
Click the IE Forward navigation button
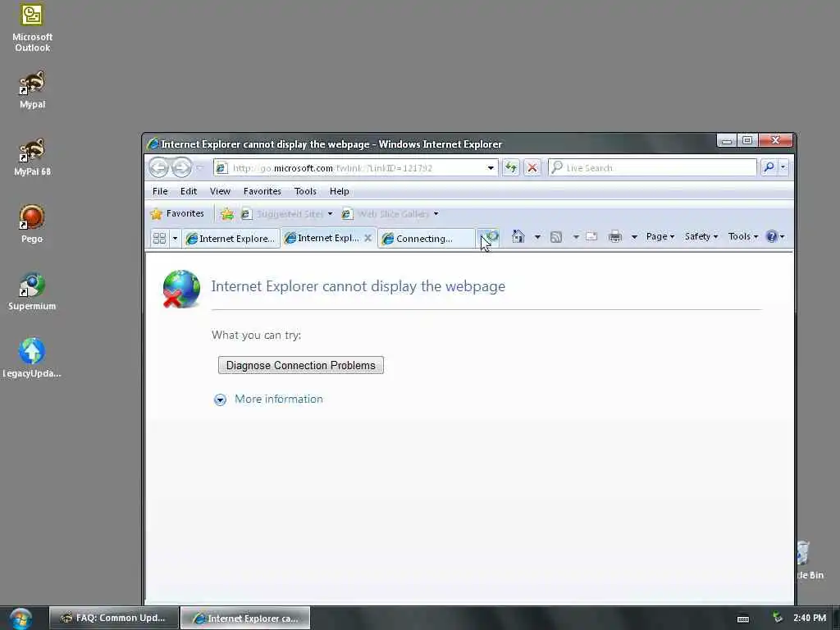(181, 167)
